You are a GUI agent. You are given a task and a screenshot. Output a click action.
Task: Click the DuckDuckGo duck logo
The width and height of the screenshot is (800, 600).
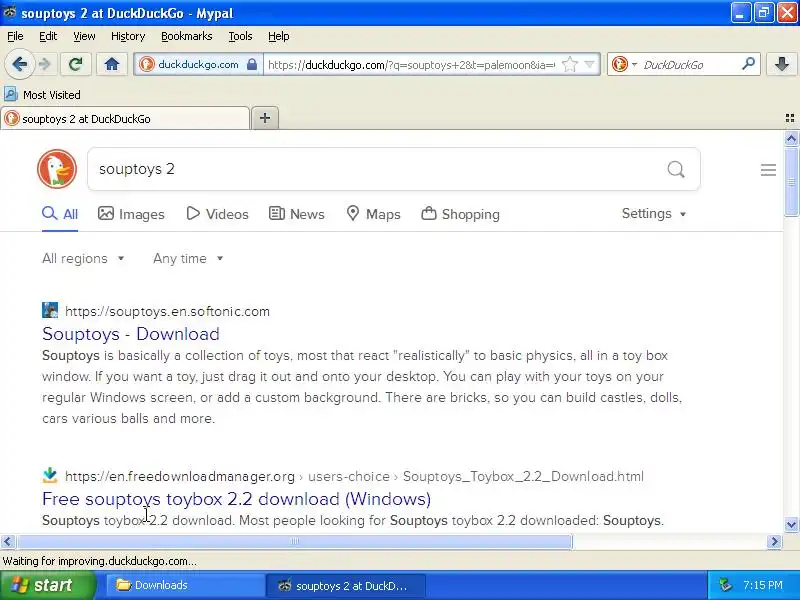click(57, 169)
